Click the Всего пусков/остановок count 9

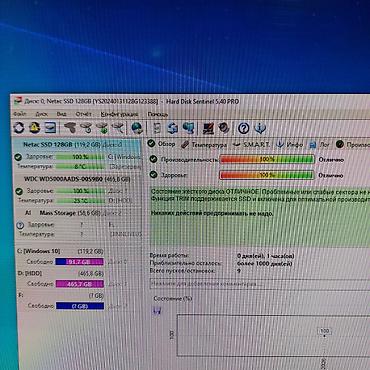239,271
